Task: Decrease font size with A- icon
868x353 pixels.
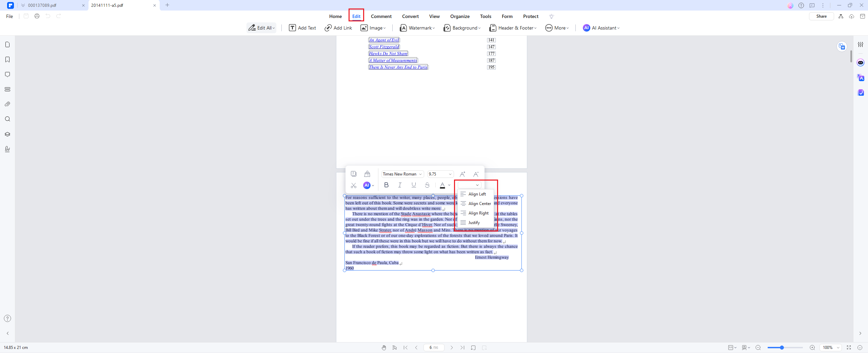Action: pyautogui.click(x=476, y=174)
